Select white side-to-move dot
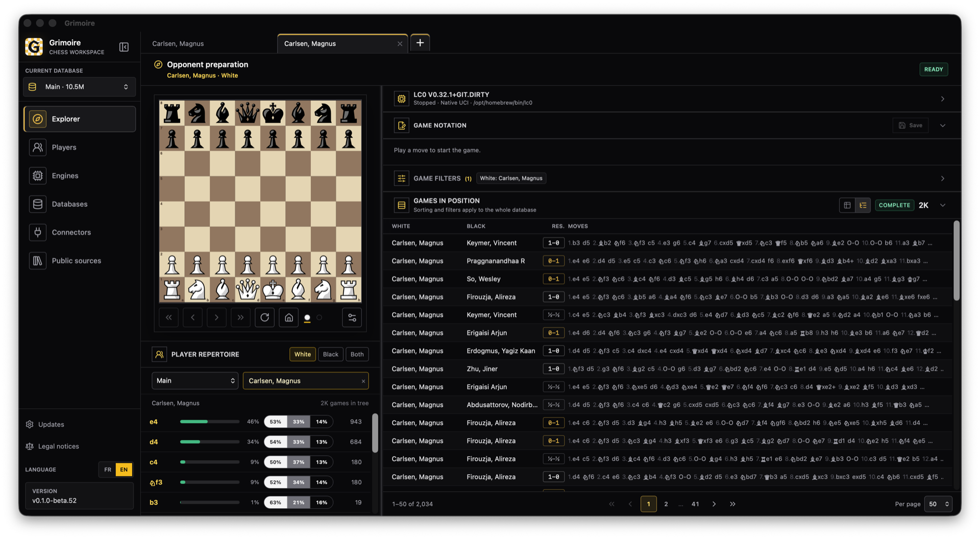This screenshot has height=539, width=980. pyautogui.click(x=307, y=317)
